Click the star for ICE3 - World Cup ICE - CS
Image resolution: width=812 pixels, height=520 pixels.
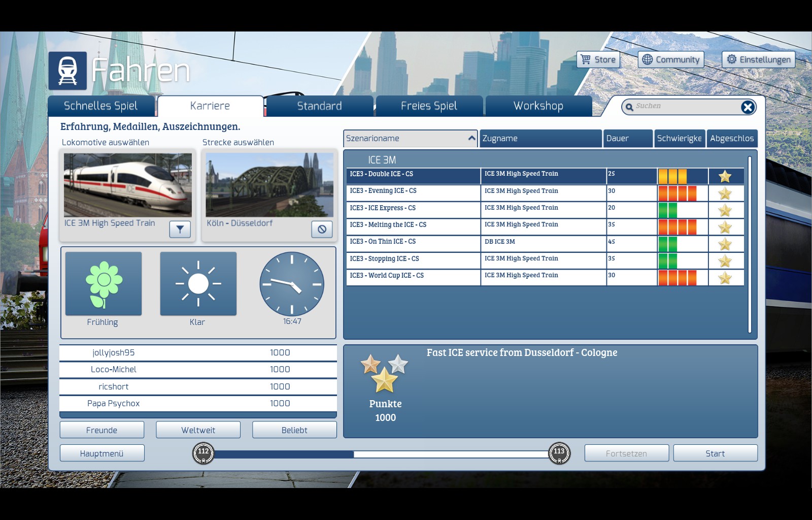coord(725,278)
